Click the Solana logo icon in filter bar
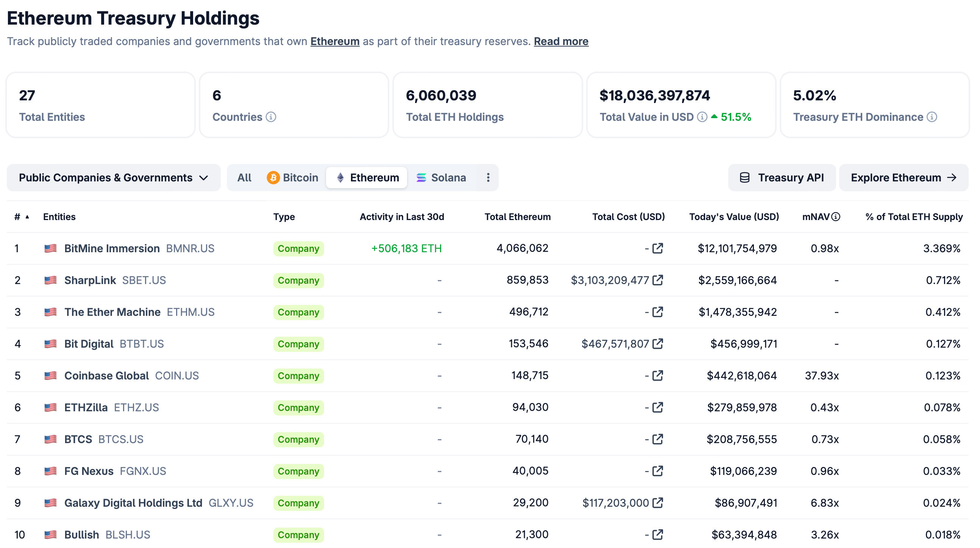Viewport: 980px width, 548px height. (421, 177)
